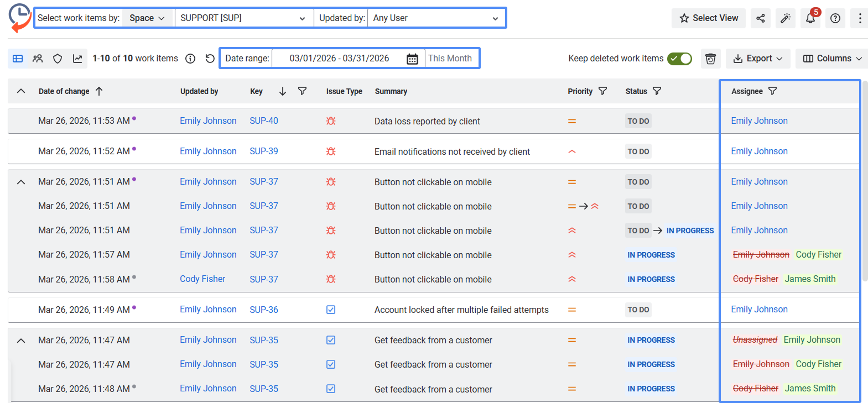Open the three-dot more options menu

[x=860, y=18]
